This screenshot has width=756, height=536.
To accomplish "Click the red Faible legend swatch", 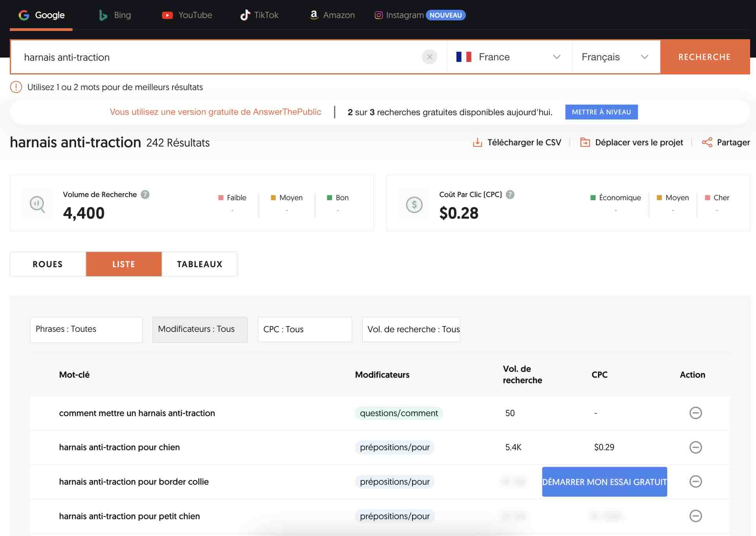I will (x=221, y=198).
